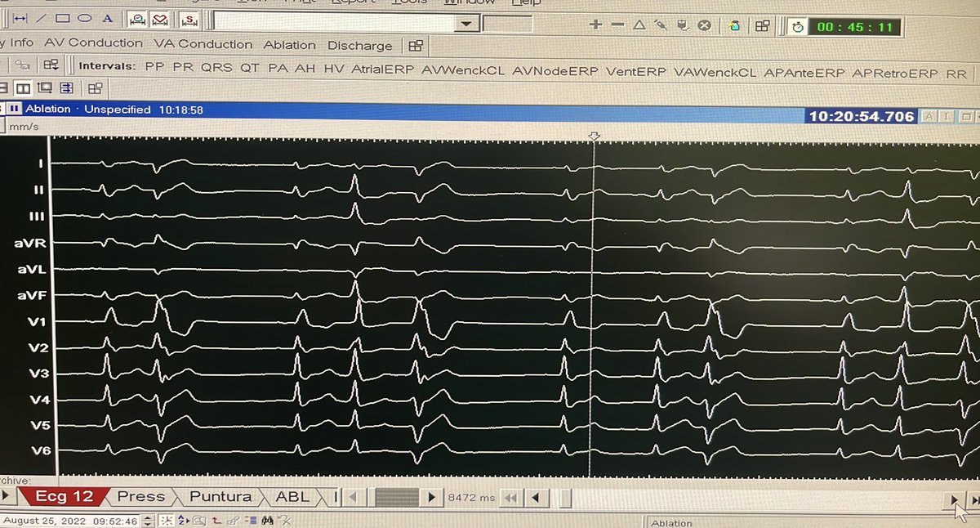Click the minus icon in toolbar
This screenshot has height=528, width=980.
617,25
